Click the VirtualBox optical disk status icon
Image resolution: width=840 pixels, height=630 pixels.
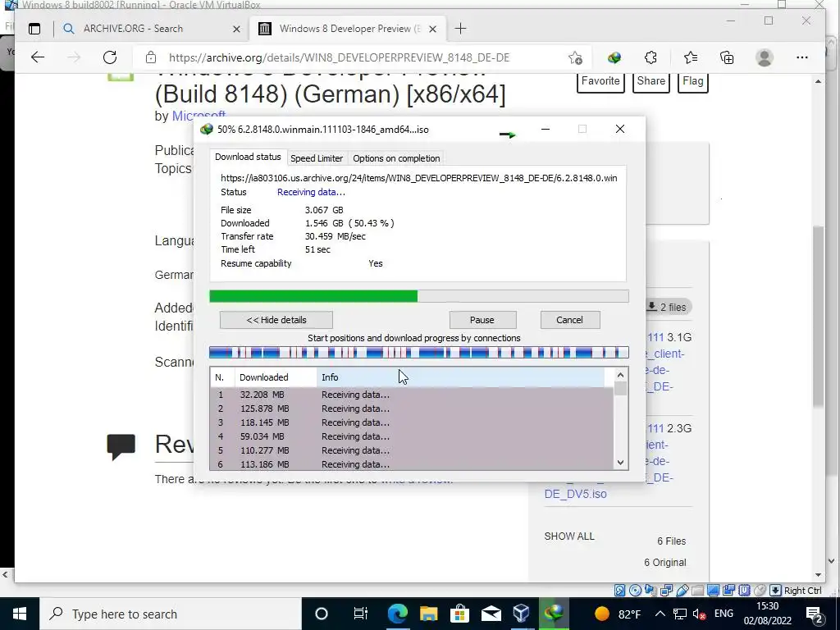click(x=636, y=591)
